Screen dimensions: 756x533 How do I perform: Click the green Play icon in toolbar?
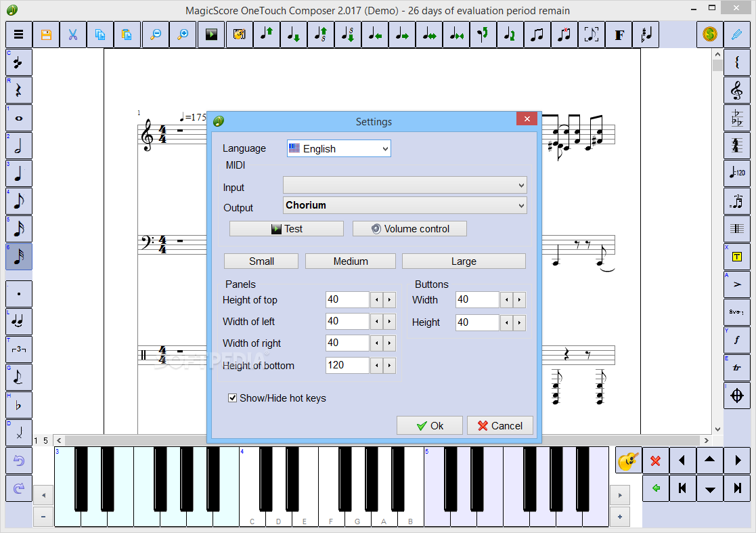(211, 35)
